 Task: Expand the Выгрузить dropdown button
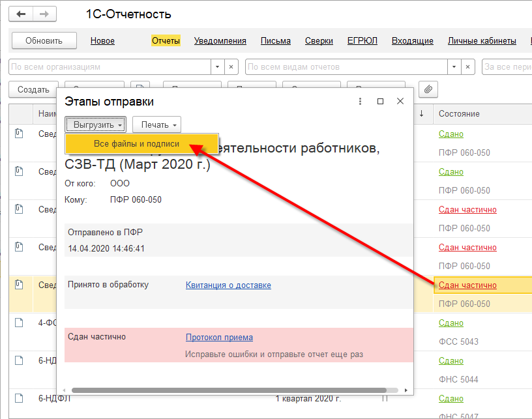pos(96,124)
